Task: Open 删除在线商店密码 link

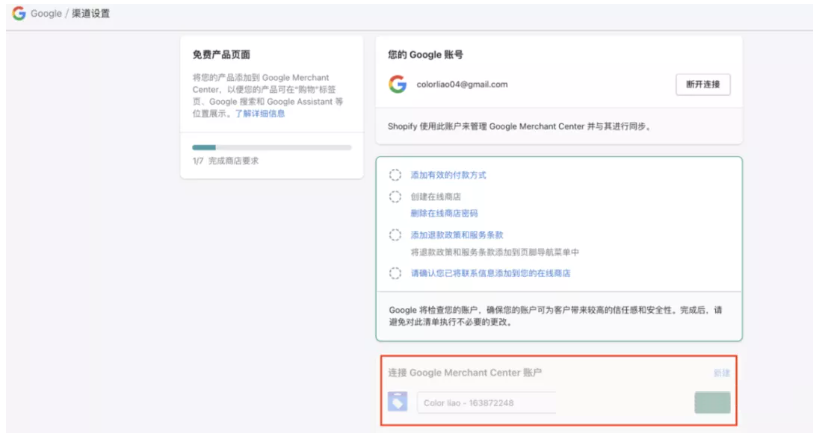Action: 444,213
